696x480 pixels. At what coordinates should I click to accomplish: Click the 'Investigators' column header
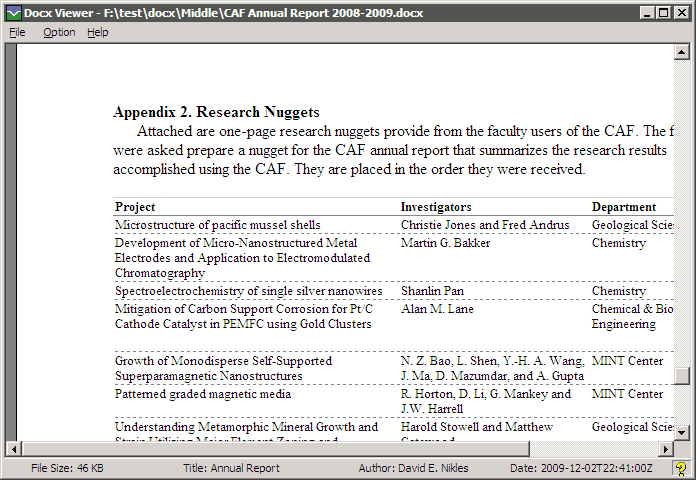click(436, 207)
